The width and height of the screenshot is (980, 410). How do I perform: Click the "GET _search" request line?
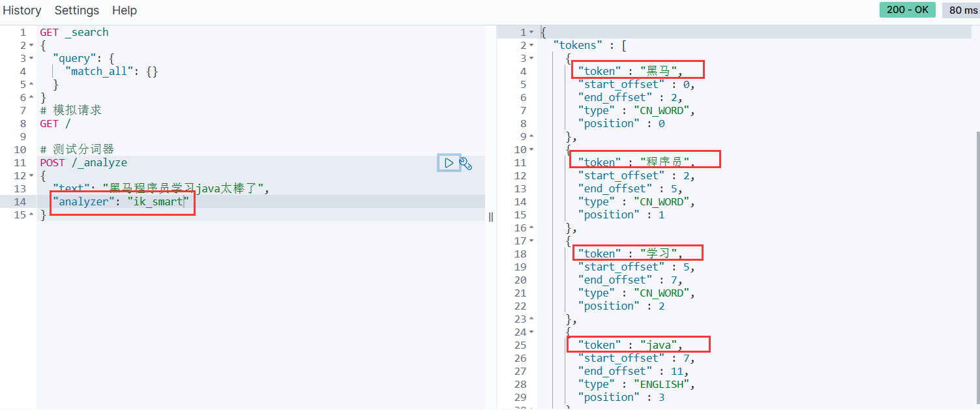coord(74,33)
